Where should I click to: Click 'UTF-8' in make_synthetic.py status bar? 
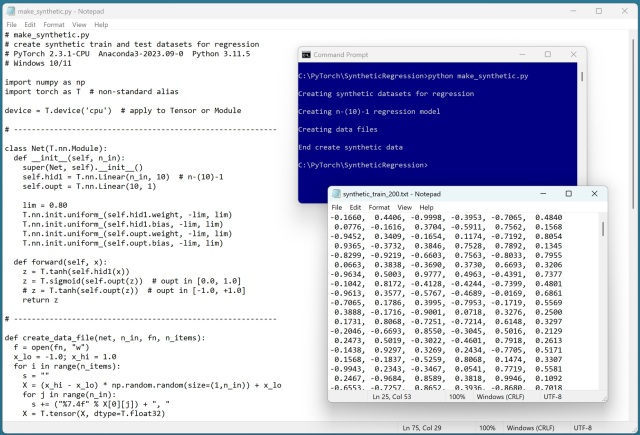[x=583, y=428]
